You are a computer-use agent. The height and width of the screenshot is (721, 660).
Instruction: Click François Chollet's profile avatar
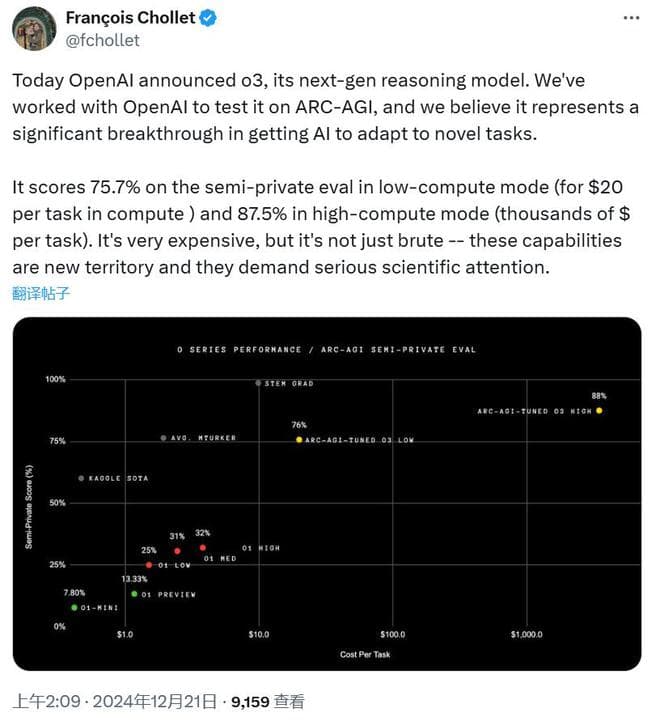33,28
